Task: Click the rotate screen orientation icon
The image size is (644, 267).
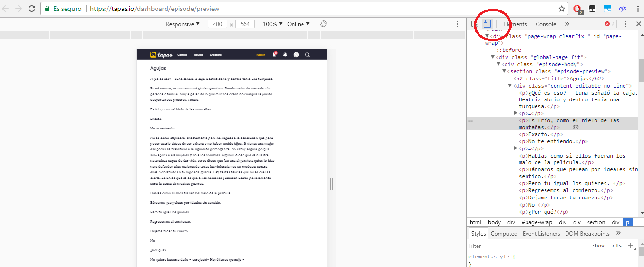Action: (x=323, y=24)
